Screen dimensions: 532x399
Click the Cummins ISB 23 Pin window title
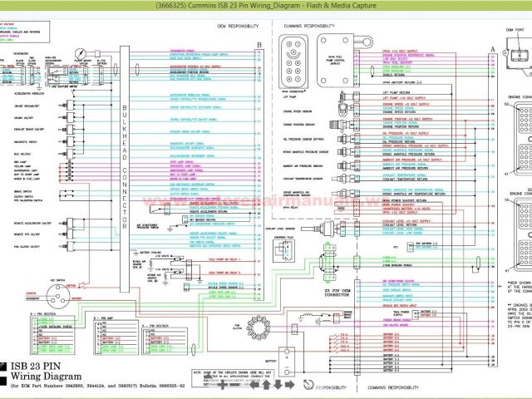pyautogui.click(x=265, y=7)
